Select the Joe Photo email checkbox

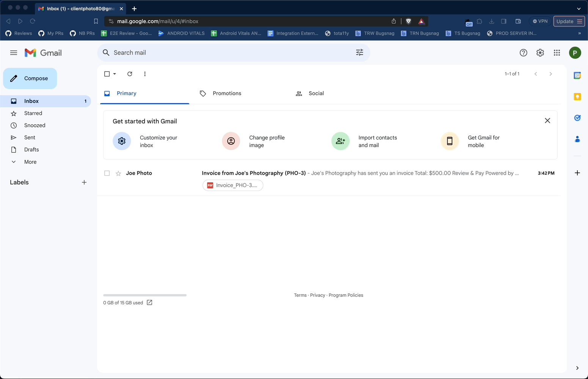(107, 173)
